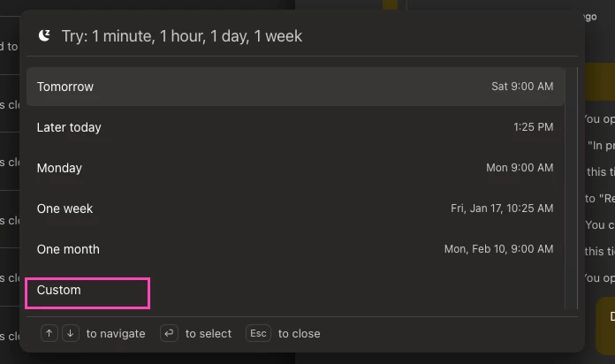This screenshot has height=364, width=615.
Task: Choose Later today snooze option
Action: [x=295, y=127]
